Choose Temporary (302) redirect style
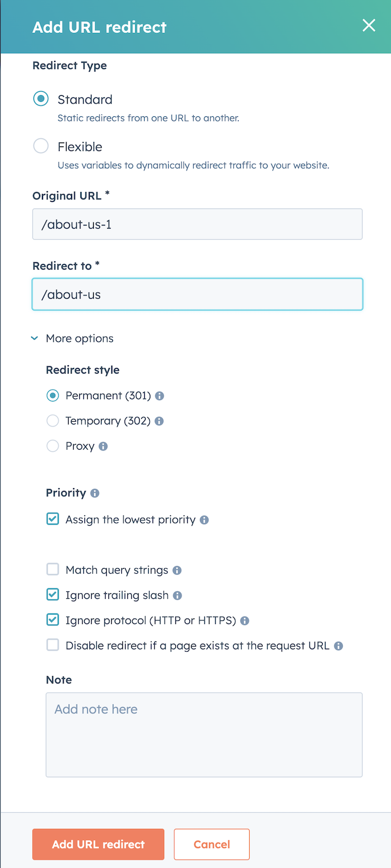 pos(53,421)
